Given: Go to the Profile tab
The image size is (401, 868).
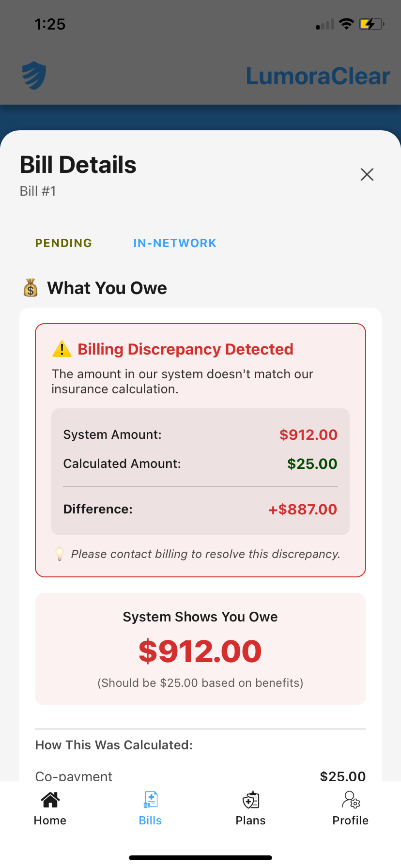Looking at the screenshot, I should click(350, 808).
